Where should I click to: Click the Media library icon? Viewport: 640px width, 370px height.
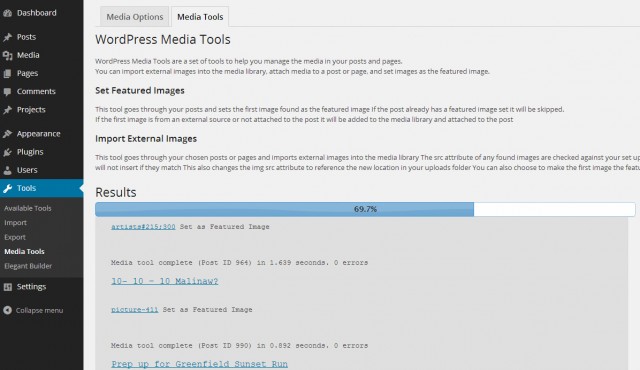pos(7,55)
